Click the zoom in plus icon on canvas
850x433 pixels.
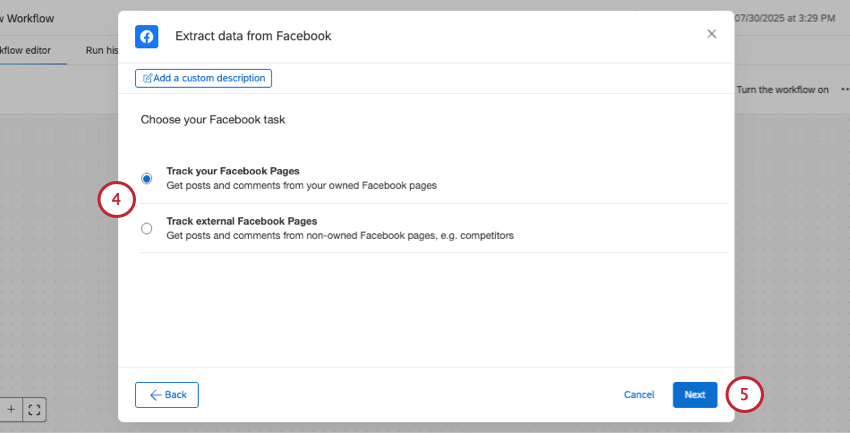pyautogui.click(x=11, y=409)
